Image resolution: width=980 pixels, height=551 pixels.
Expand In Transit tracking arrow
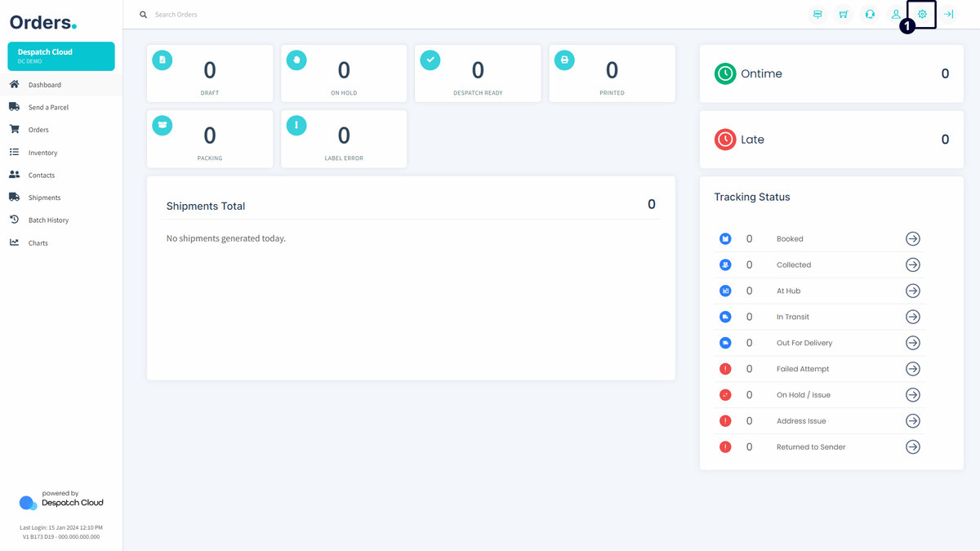(x=913, y=317)
